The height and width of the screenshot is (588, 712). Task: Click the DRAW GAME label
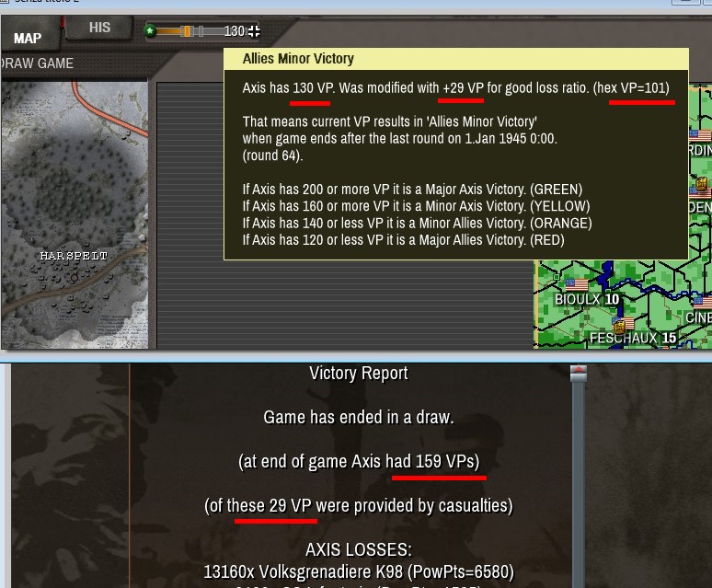[37, 63]
